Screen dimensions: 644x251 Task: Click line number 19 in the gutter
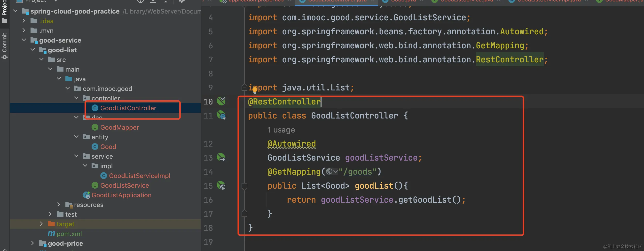point(208,242)
